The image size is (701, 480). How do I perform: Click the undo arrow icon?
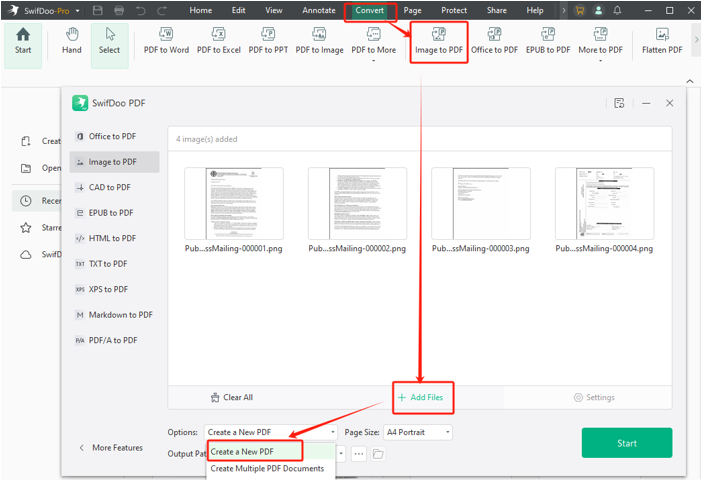141,10
